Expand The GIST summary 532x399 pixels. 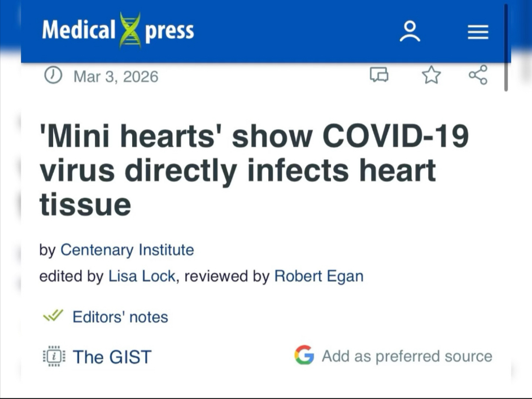tap(112, 357)
